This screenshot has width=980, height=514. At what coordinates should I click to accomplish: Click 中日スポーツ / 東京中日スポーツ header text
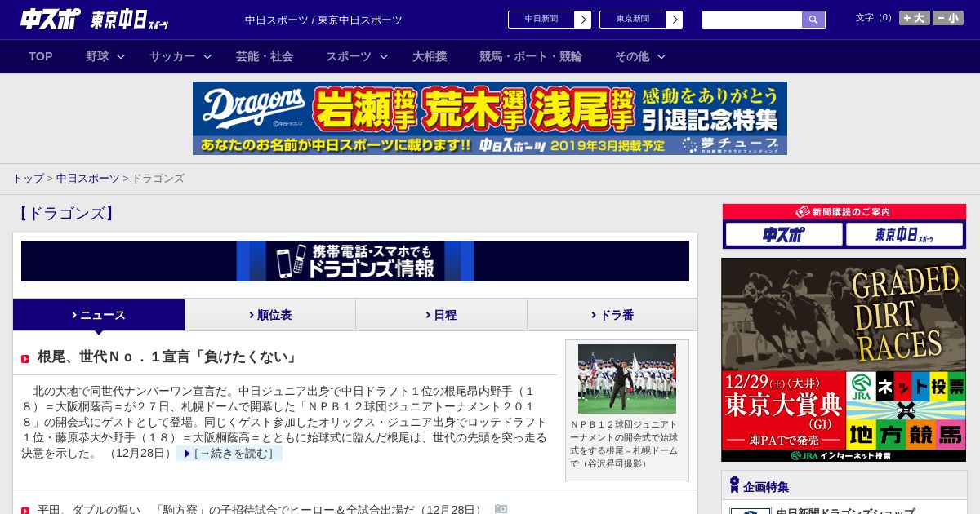(x=323, y=20)
